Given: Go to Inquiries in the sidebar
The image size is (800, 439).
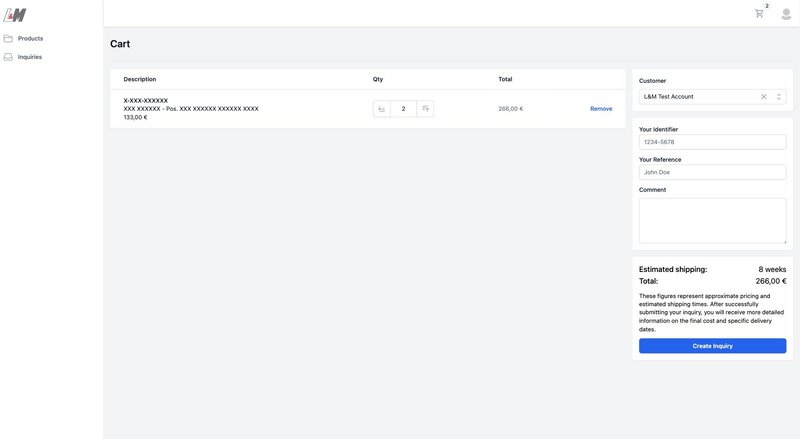Looking at the screenshot, I should (x=30, y=57).
